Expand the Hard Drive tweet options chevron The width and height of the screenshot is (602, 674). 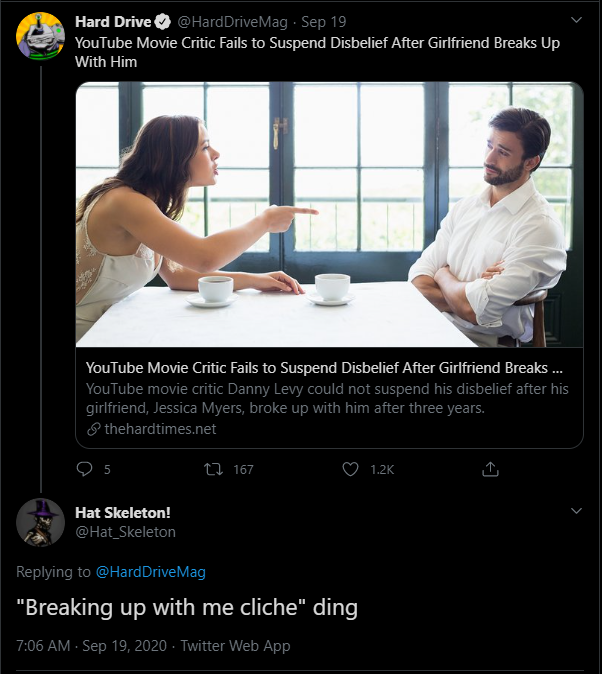tap(575, 21)
